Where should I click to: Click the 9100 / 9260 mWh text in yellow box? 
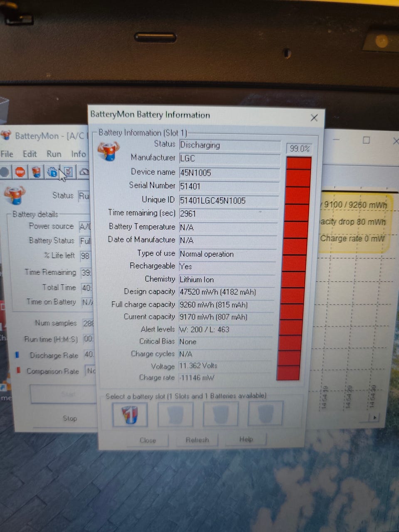click(355, 205)
